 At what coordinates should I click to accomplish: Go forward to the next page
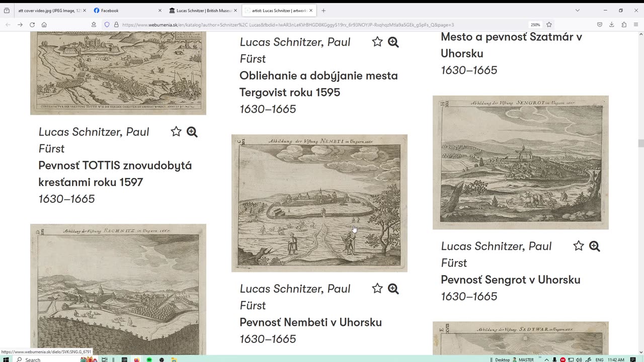(x=20, y=25)
